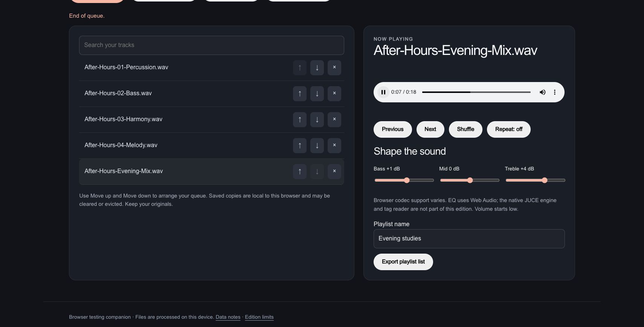
Task: Click the 0:07 / 0:18 time readout
Action: 404,92
